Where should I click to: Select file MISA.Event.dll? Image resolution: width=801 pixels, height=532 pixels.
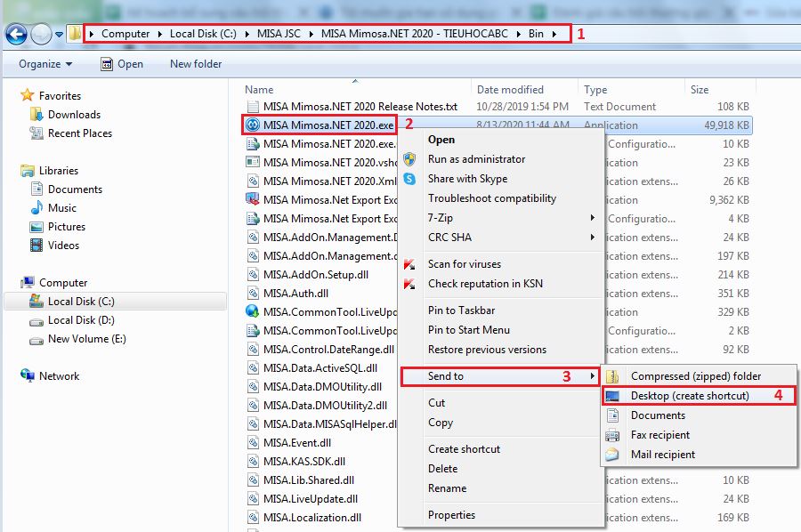tap(296, 443)
